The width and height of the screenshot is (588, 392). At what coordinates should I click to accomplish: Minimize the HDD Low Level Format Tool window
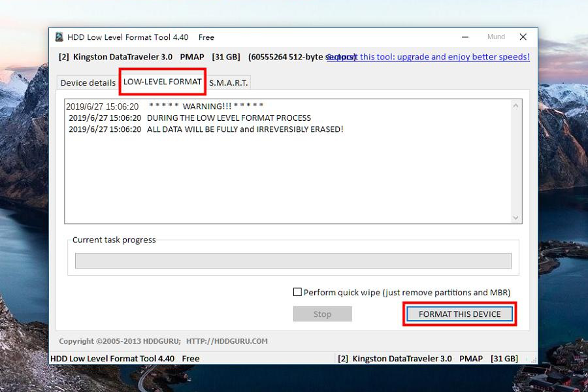pos(465,37)
